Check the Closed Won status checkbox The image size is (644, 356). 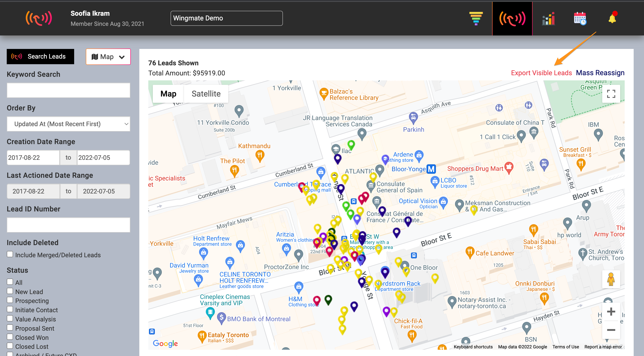click(10, 337)
